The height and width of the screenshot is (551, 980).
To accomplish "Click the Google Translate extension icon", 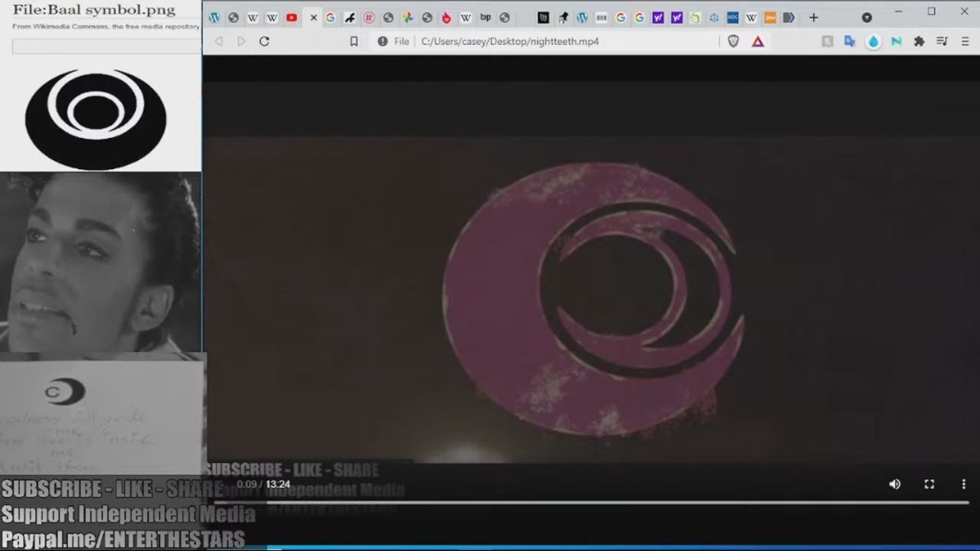I will (849, 41).
